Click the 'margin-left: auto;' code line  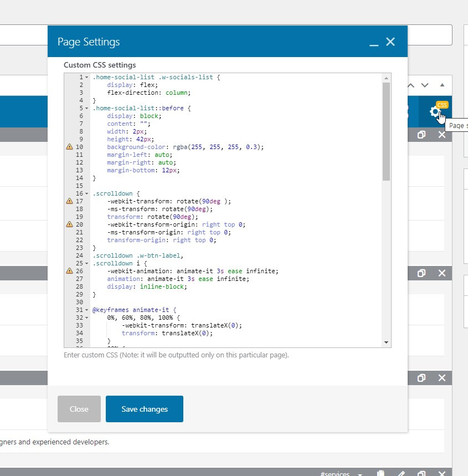(x=140, y=155)
